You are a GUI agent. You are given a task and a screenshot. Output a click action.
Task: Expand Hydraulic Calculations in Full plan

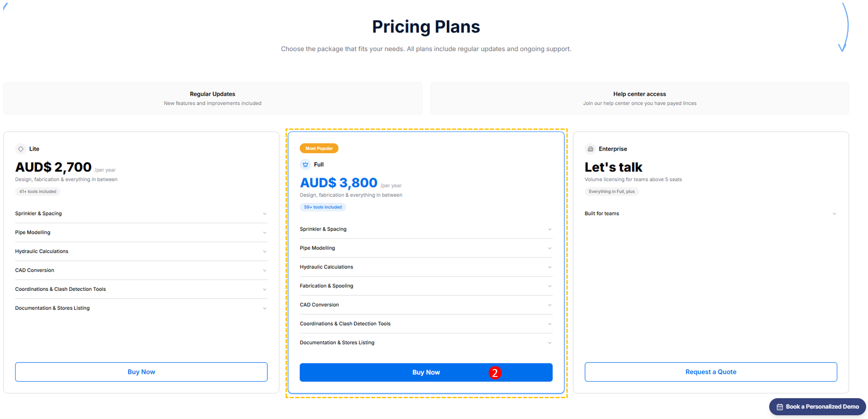point(426,267)
